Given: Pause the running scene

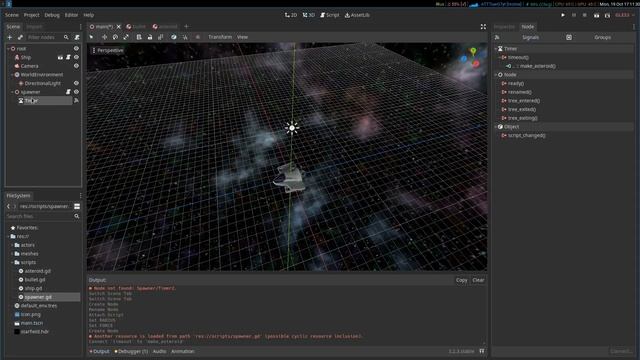Looking at the screenshot, I should pyautogui.click(x=574, y=15).
